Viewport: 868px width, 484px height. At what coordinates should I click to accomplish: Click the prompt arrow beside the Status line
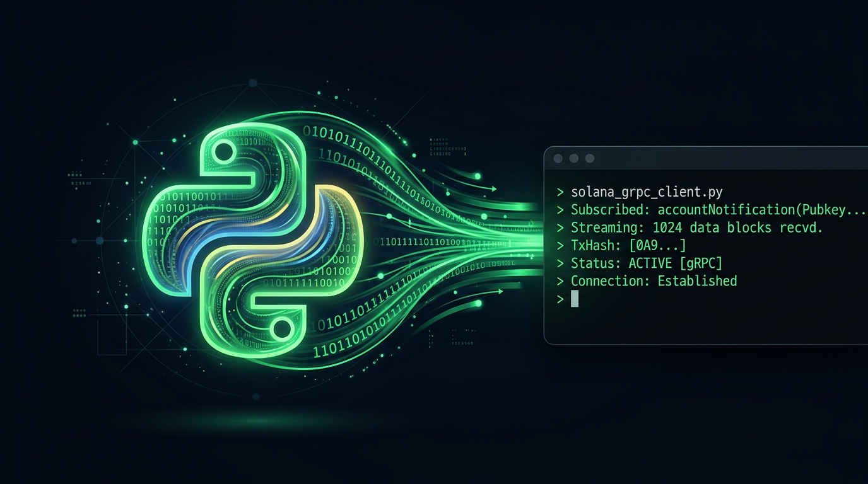point(560,263)
